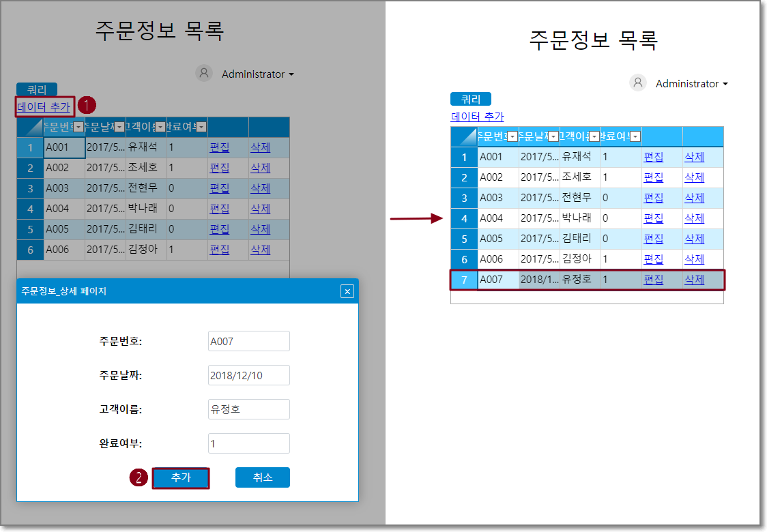Image resolution: width=767 pixels, height=532 pixels.
Task: Click the 편집 link in the highlighted A007 row
Action: pos(653,280)
